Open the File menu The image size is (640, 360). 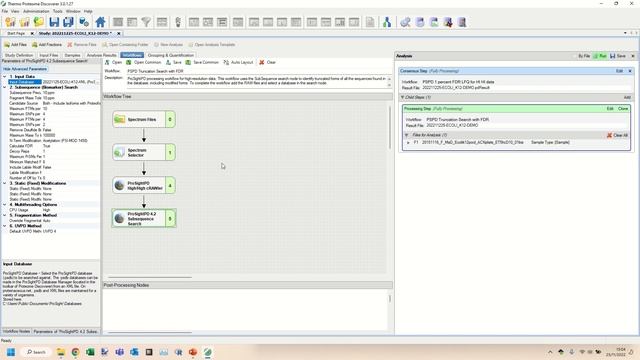tap(5, 11)
